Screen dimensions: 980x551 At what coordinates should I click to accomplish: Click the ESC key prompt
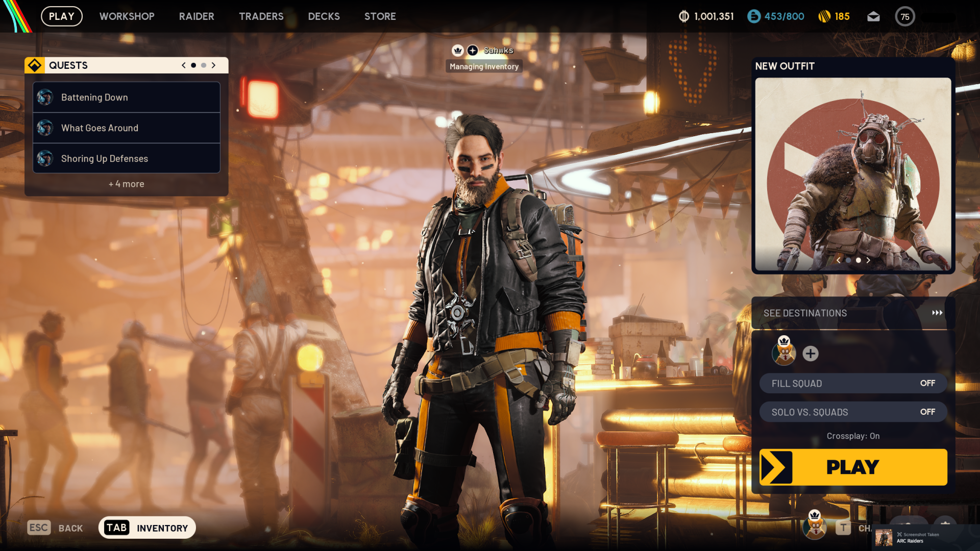(39, 528)
